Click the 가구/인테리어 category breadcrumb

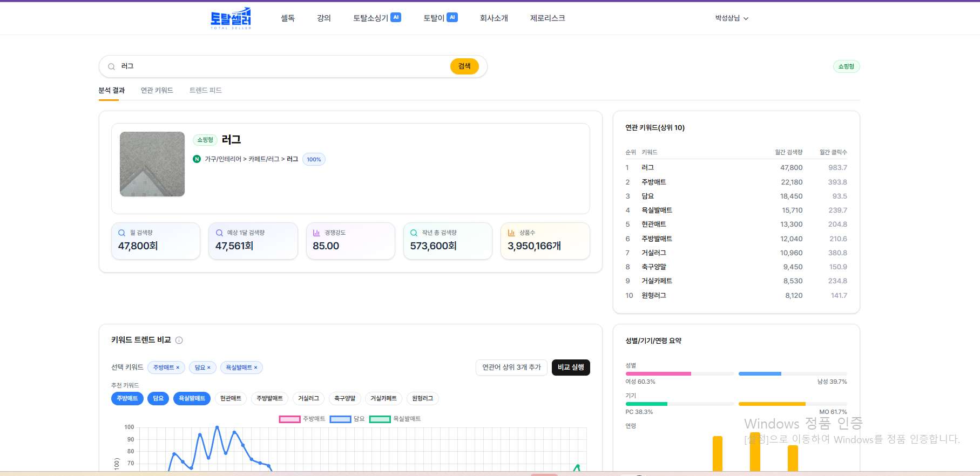pos(223,159)
